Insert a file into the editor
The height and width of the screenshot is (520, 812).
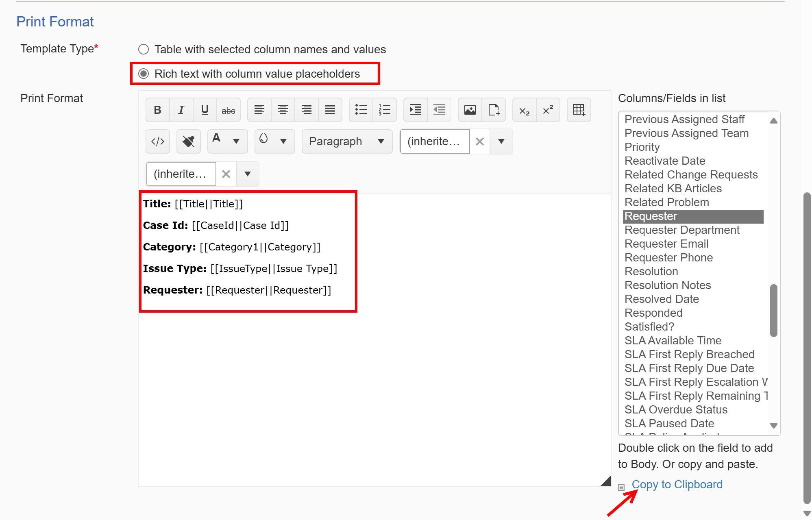(494, 110)
